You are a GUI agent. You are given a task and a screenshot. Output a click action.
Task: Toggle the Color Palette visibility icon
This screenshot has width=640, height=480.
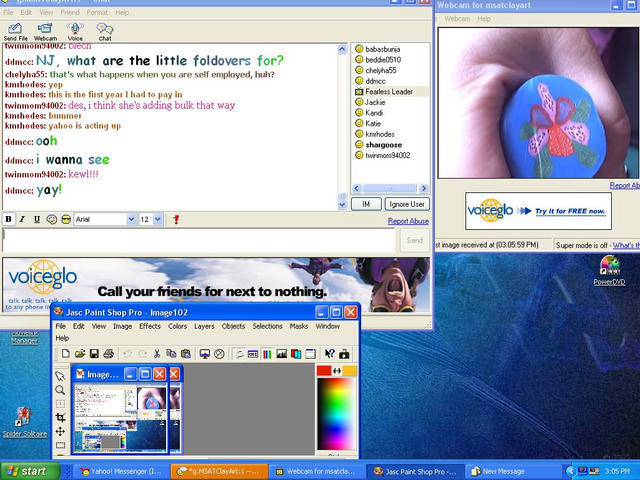point(267,353)
